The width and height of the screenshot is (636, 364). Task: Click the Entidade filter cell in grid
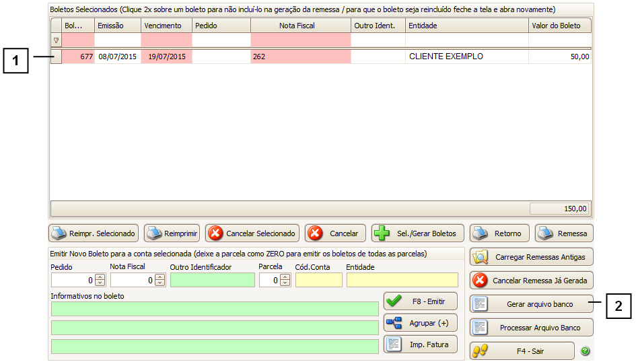[466, 40]
